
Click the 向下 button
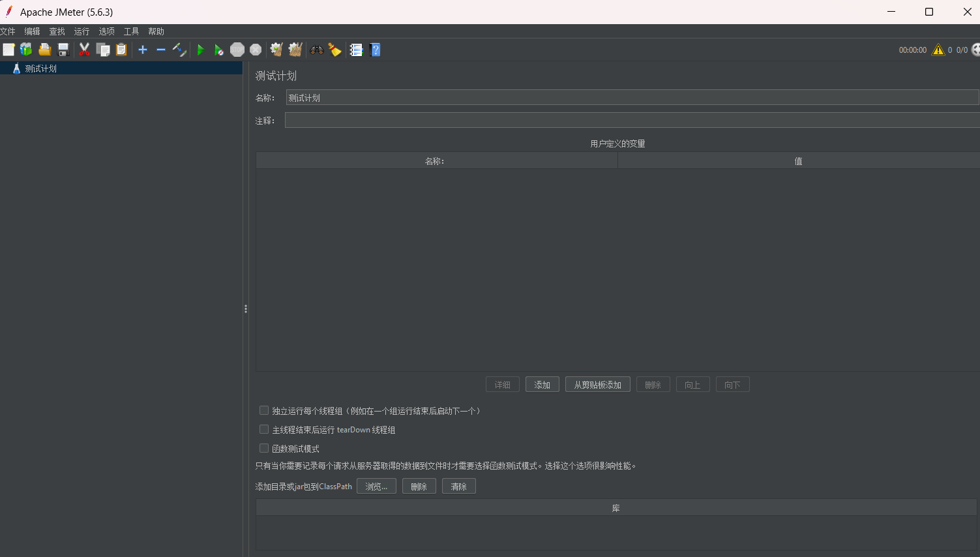[x=733, y=385]
